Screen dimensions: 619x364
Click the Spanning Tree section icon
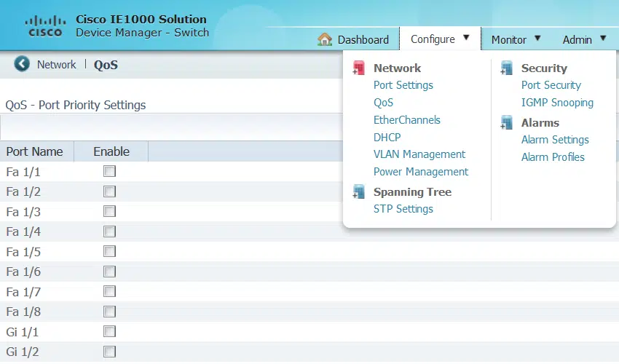point(359,192)
